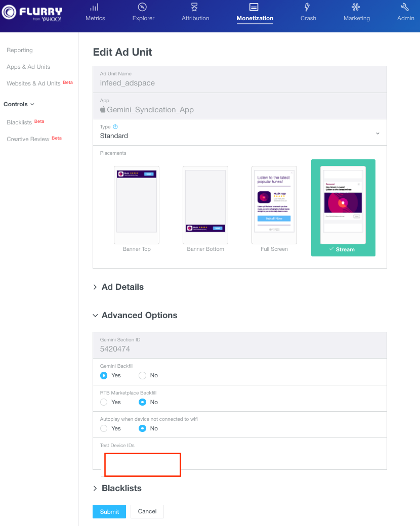Open the Admin wrench icon
The height and width of the screenshot is (526, 420).
[405, 7]
